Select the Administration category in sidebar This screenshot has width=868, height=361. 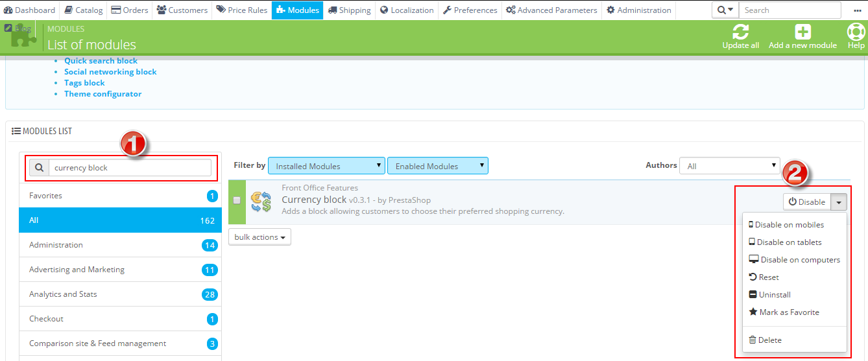(x=56, y=245)
